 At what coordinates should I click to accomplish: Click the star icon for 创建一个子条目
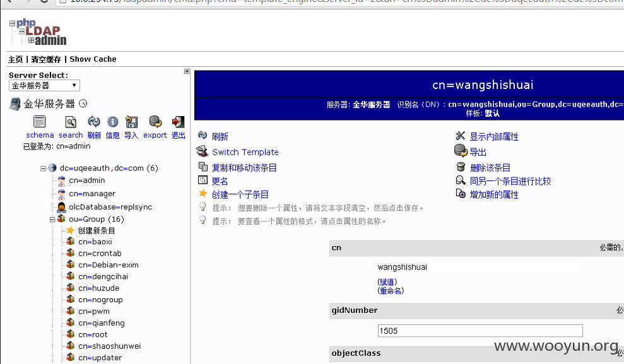pyautogui.click(x=203, y=193)
